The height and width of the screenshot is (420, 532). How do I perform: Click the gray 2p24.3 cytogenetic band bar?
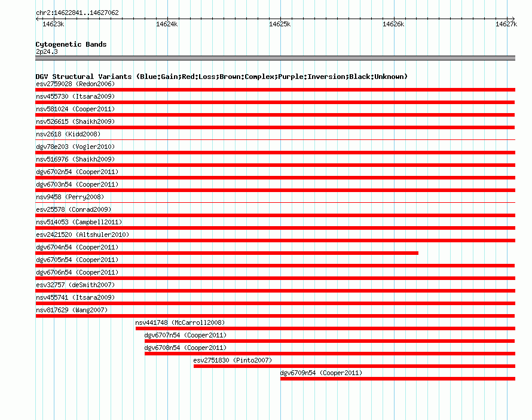coord(275,58)
